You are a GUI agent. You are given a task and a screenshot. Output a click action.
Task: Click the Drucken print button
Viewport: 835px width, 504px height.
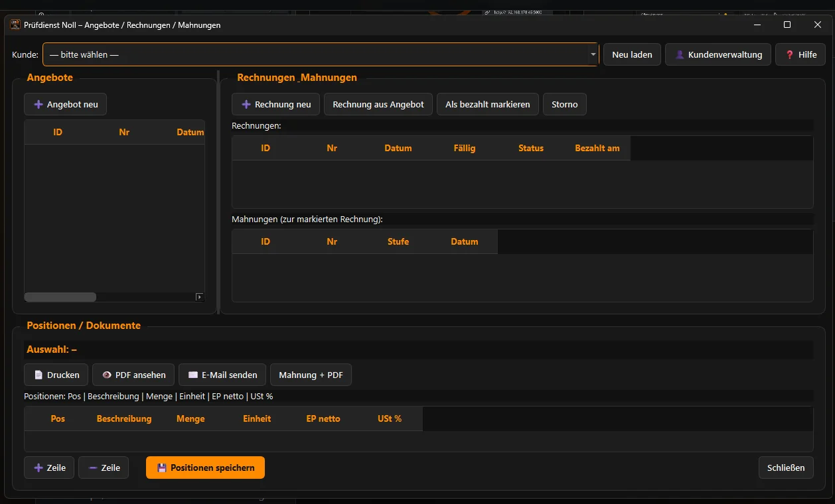[56, 375]
